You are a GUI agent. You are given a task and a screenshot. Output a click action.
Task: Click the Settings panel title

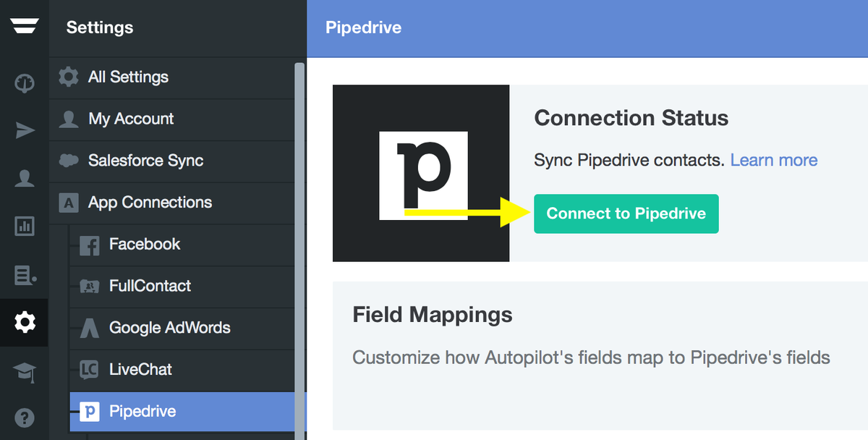coord(100,27)
